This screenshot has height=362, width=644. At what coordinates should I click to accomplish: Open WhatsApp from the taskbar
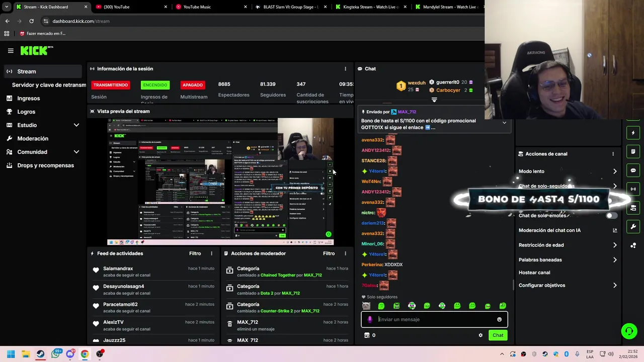tap(56, 354)
